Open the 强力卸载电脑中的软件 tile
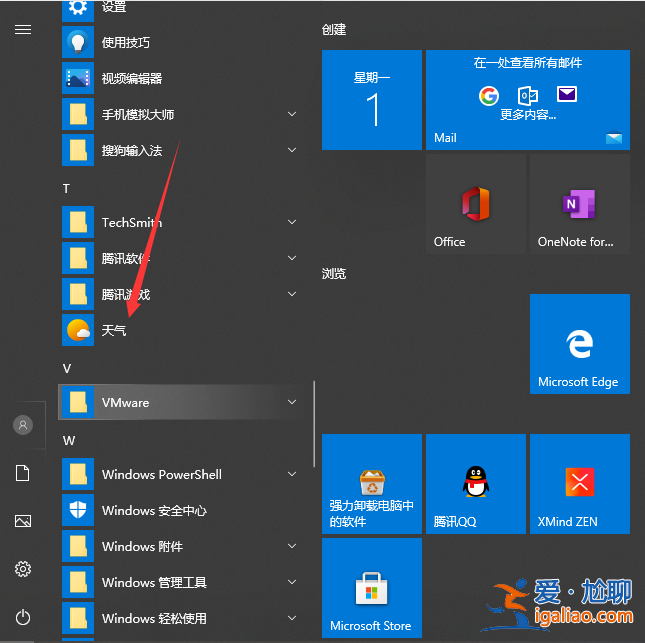 [372, 484]
